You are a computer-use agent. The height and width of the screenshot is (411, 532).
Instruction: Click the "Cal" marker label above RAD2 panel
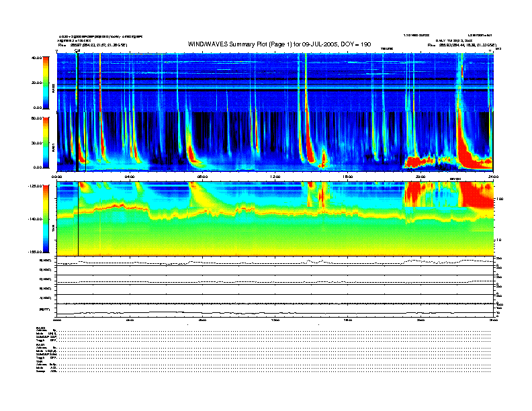[x=77, y=51]
